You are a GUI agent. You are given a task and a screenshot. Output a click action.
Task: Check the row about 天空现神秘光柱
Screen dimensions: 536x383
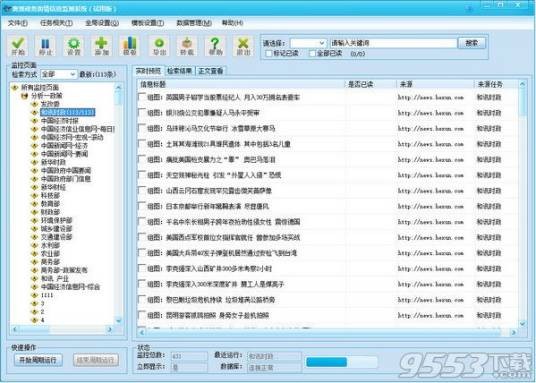point(142,175)
